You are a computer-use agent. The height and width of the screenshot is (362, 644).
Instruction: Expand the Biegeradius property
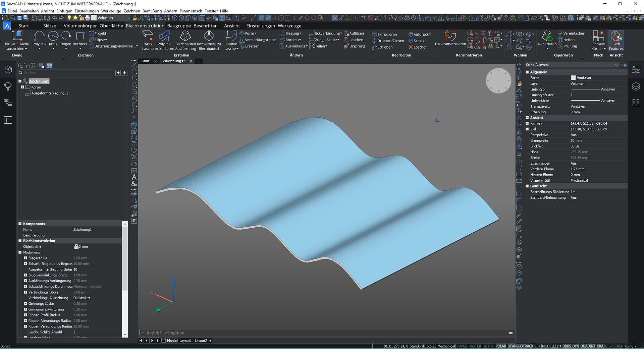click(x=25, y=258)
